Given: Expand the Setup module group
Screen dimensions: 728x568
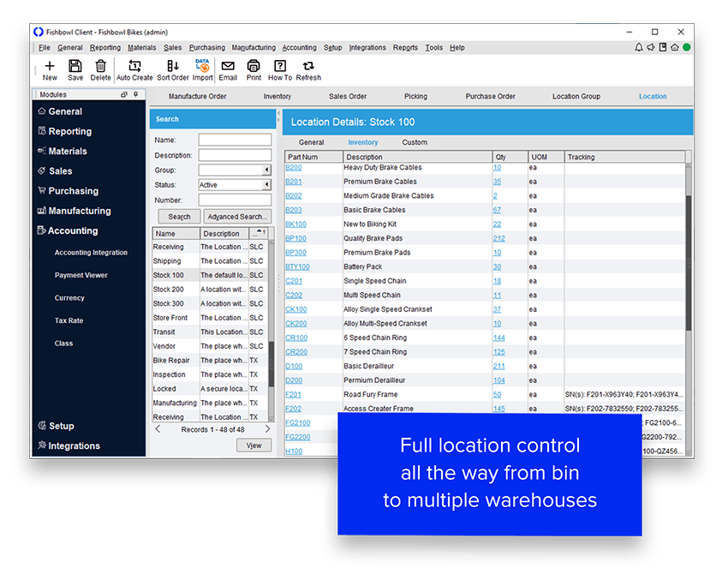Looking at the screenshot, I should click(x=56, y=426).
